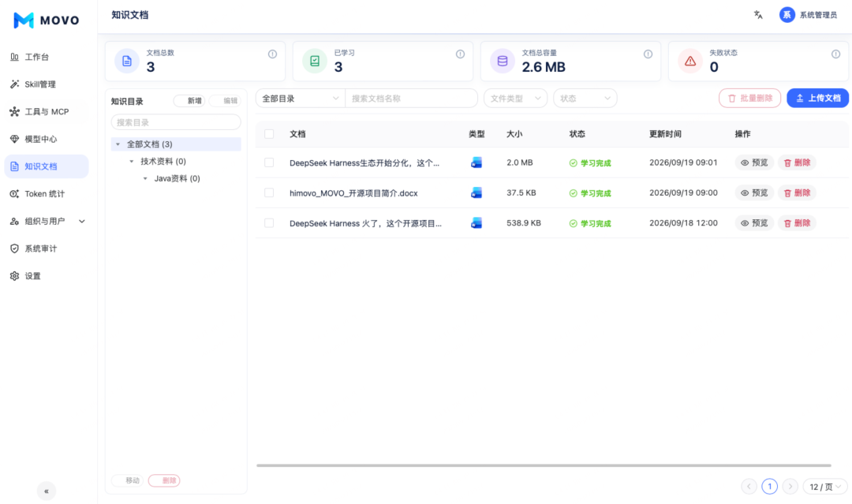Screen dimensions: 852x504
Task: Select 知识文档 in sidebar
Action: [47, 166]
